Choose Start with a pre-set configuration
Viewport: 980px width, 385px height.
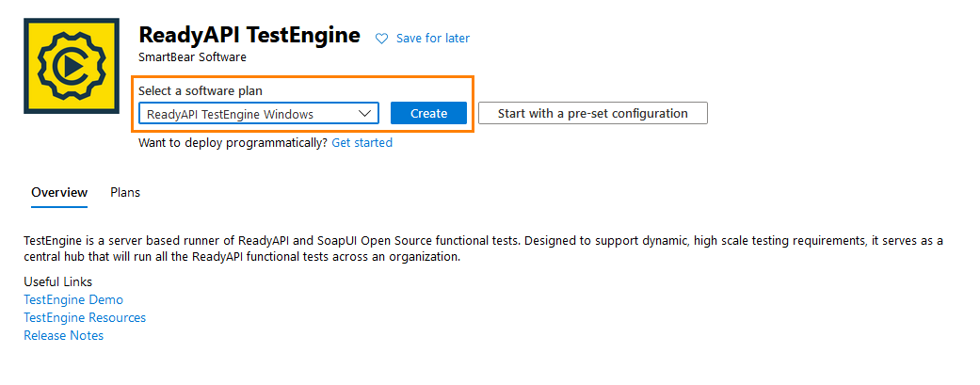coord(592,113)
